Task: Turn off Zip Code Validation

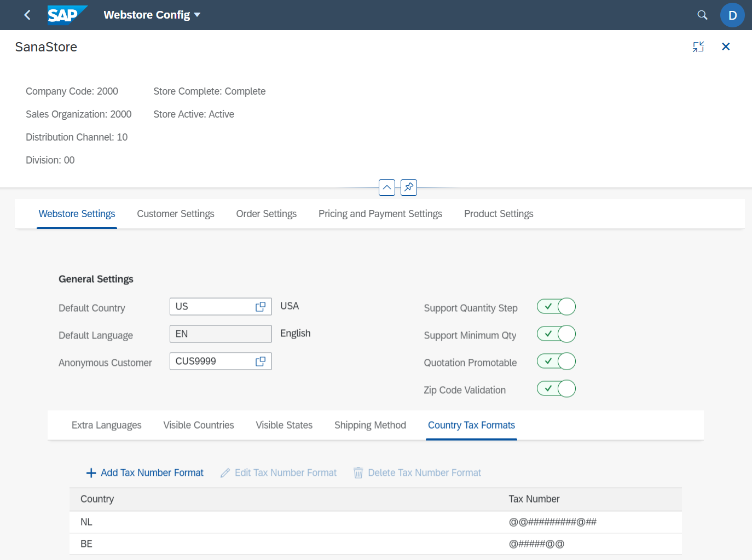Action: click(556, 389)
